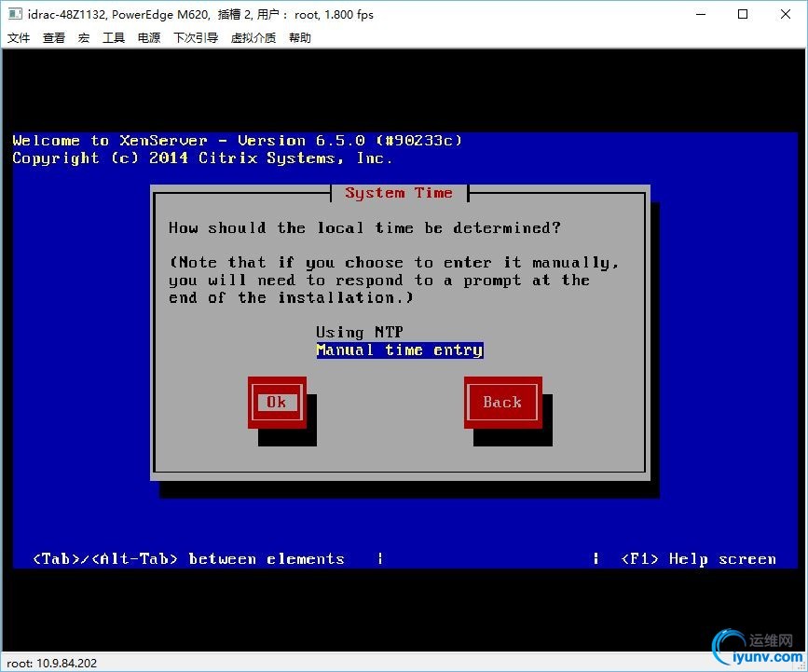This screenshot has height=672, width=808.
Task: Open the 查看 menu
Action: tap(54, 37)
